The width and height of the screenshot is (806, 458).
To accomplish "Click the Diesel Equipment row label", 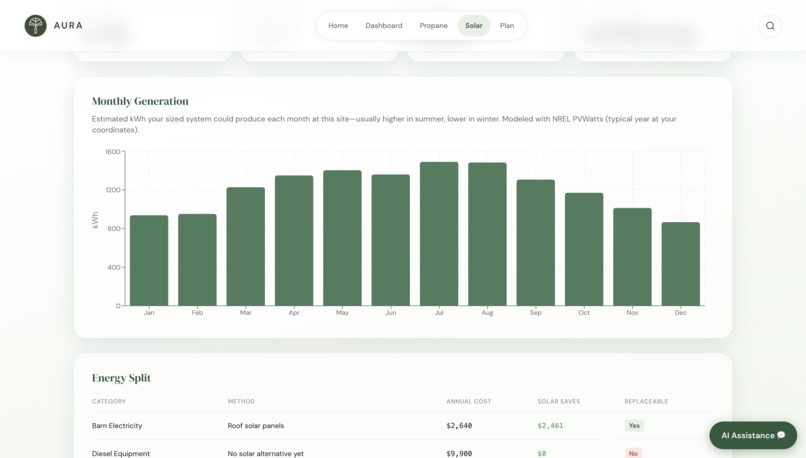I will (x=121, y=453).
